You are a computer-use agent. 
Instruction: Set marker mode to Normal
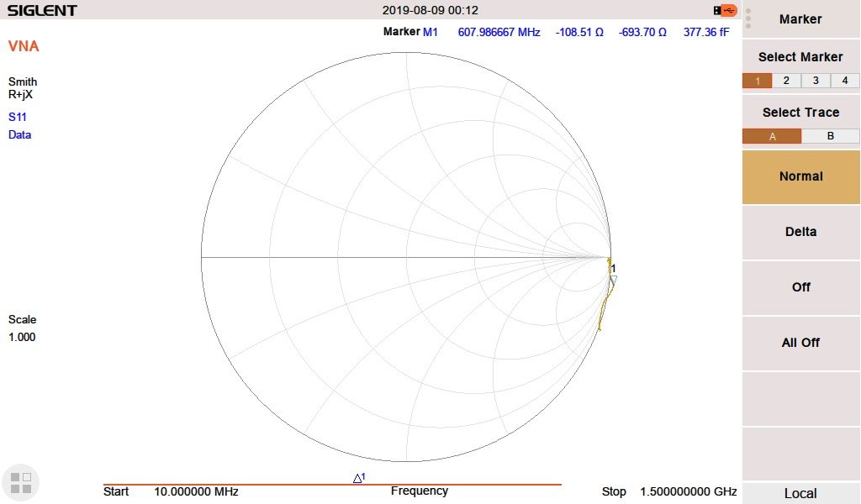[800, 176]
